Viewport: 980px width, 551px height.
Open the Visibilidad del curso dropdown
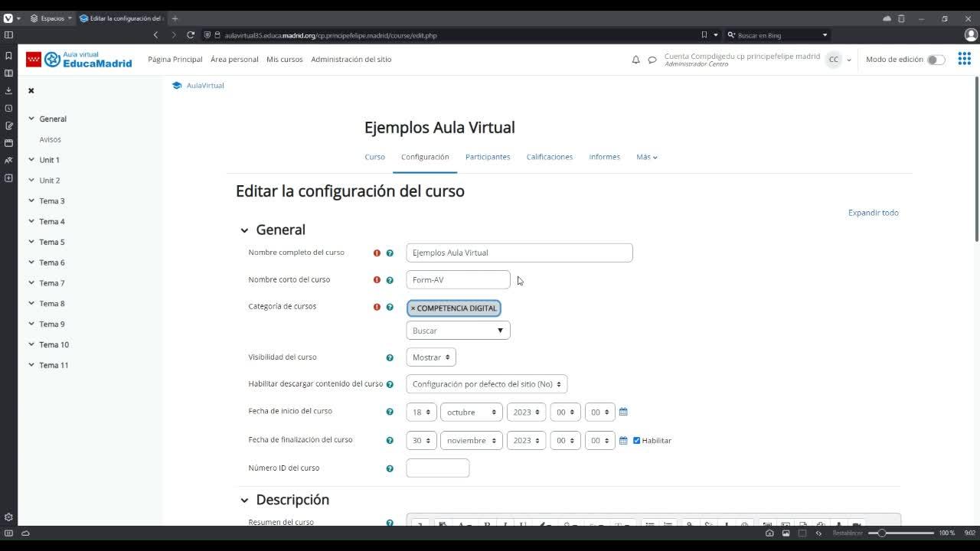click(431, 357)
